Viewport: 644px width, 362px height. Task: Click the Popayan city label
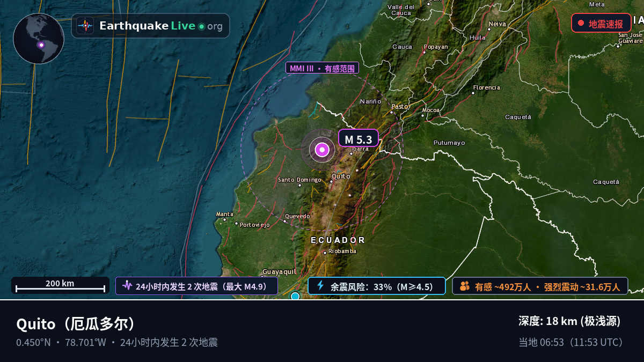click(436, 47)
